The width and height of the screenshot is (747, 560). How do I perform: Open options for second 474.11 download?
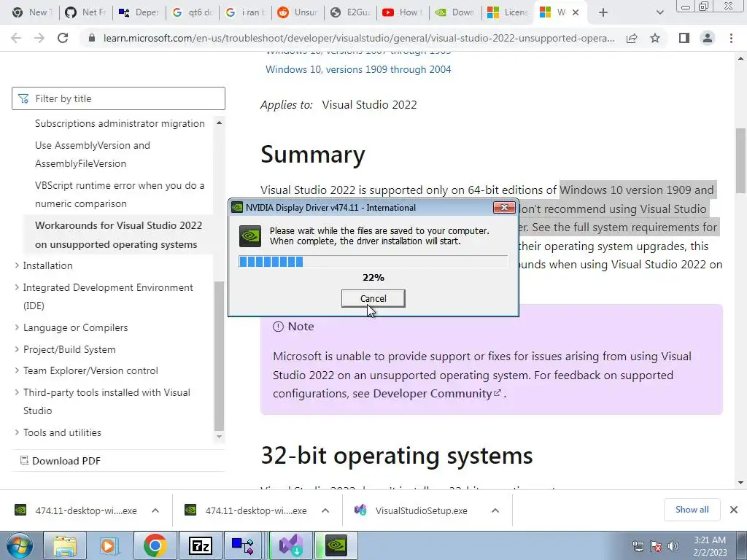[x=325, y=510]
